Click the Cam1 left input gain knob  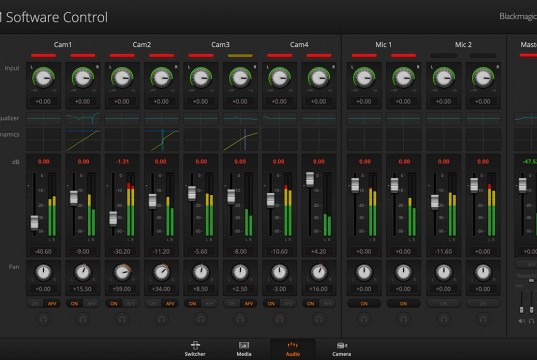[x=43, y=78]
